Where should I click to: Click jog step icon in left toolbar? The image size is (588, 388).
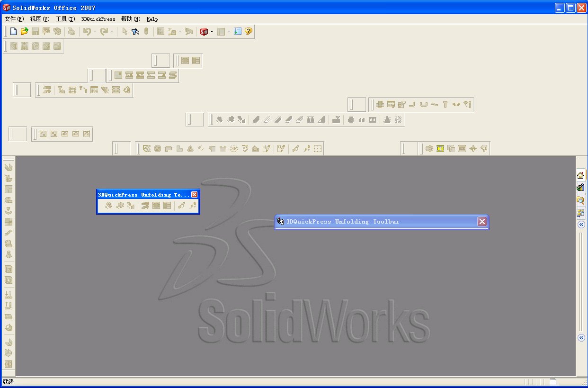(9, 233)
